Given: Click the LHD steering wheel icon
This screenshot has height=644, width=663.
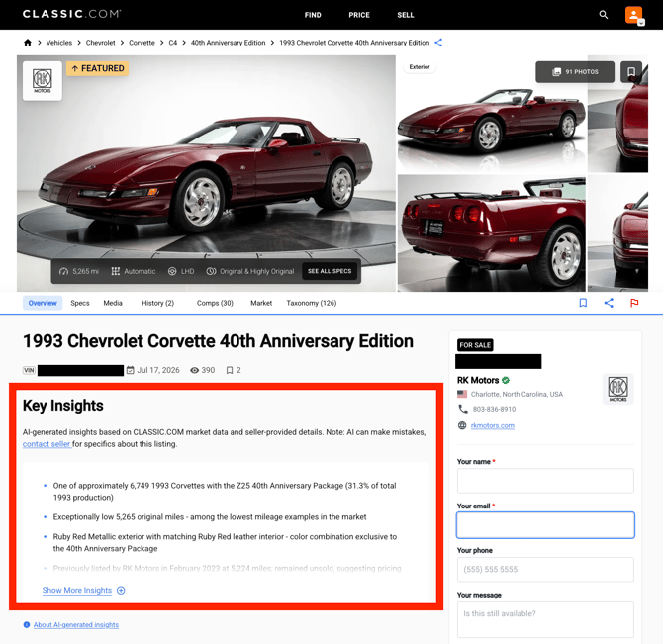Looking at the screenshot, I should click(172, 271).
